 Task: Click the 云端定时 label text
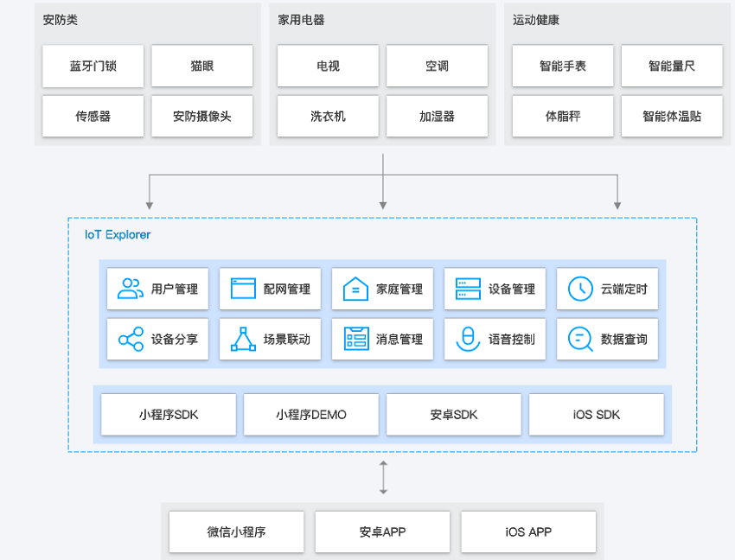[624, 290]
